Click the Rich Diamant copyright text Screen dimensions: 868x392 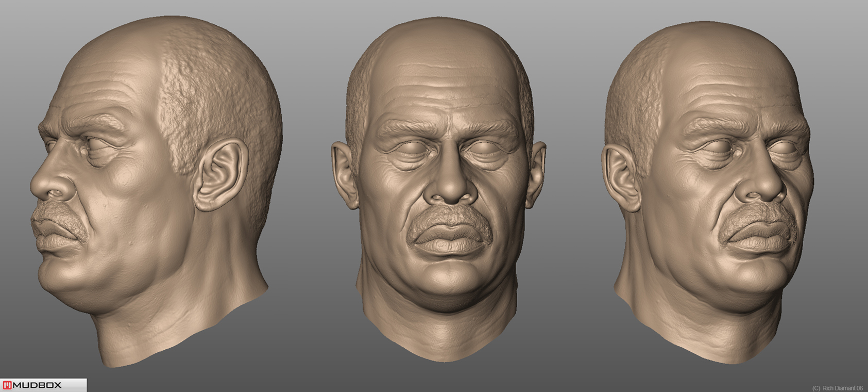[x=837, y=388]
